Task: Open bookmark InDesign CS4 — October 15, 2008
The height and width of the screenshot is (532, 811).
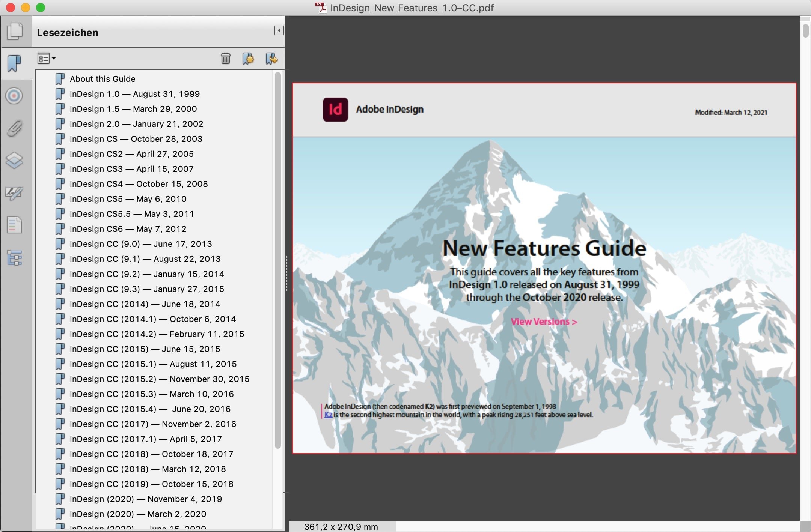Action: click(139, 184)
